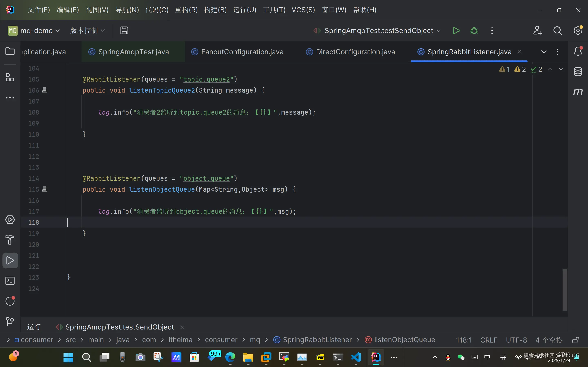The height and width of the screenshot is (367, 588).
Task: Click the green Run button in toolbar
Action: (x=456, y=31)
